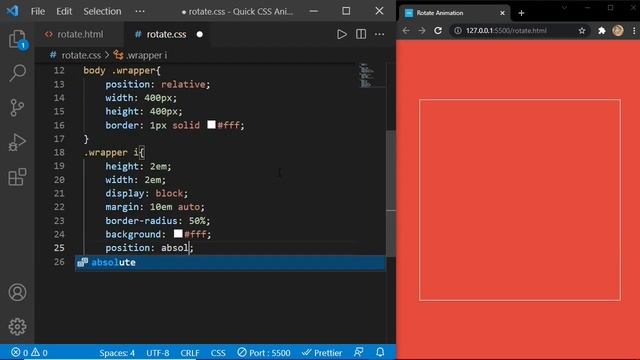Open a new browser tab
This screenshot has width=640, height=360.
521,13
